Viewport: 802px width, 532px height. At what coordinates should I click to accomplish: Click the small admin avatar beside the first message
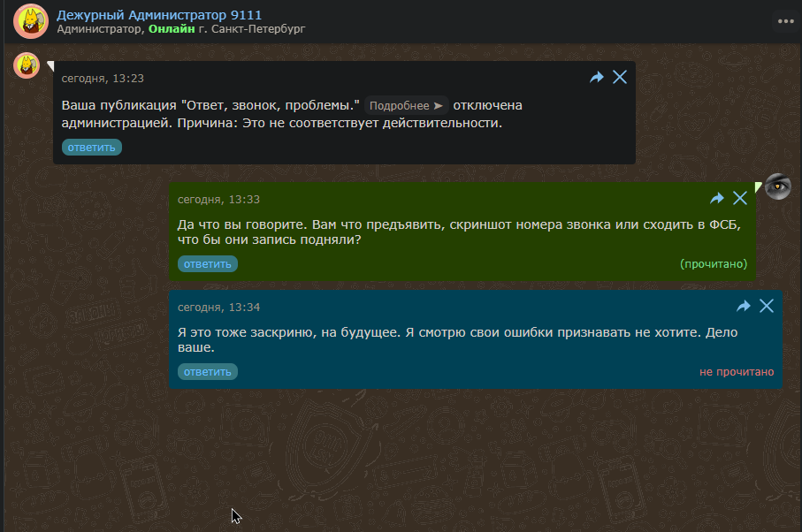pyautogui.click(x=27, y=65)
